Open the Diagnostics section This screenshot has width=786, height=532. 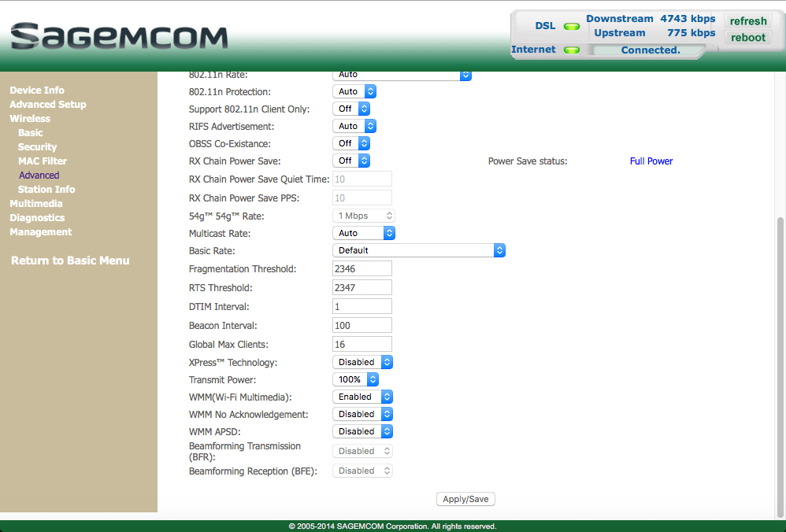pos(37,217)
